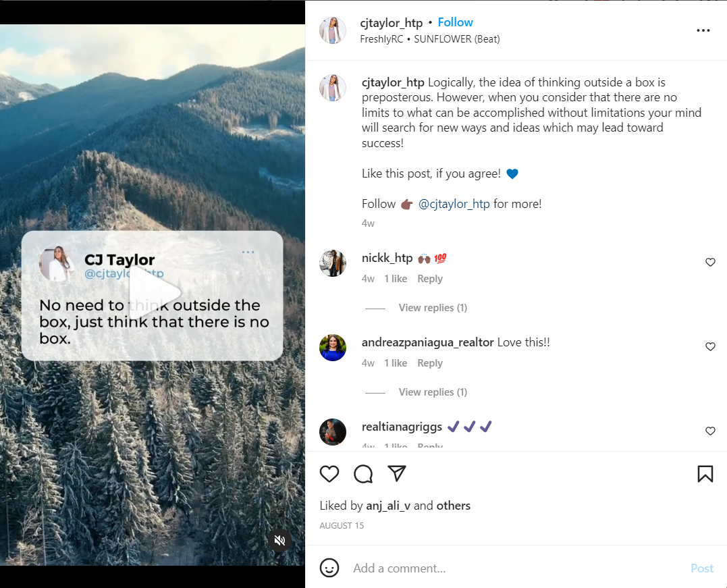Share post via paper plane icon
The height and width of the screenshot is (588, 727).
pyautogui.click(x=397, y=474)
